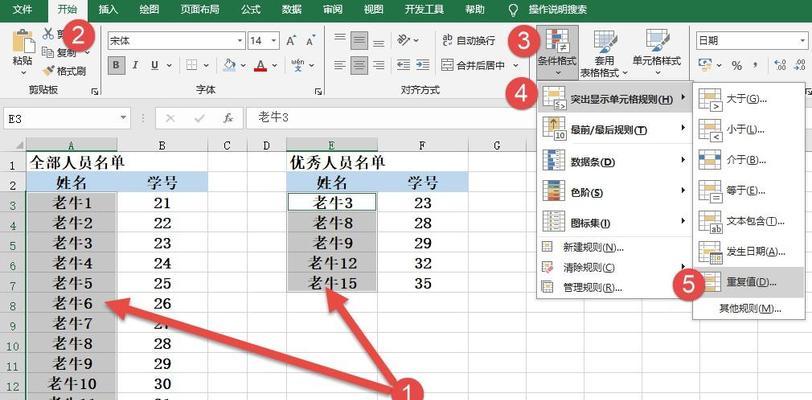Open Format as Table (套用表格格式)
The width and height of the screenshot is (812, 400).
coord(603,52)
